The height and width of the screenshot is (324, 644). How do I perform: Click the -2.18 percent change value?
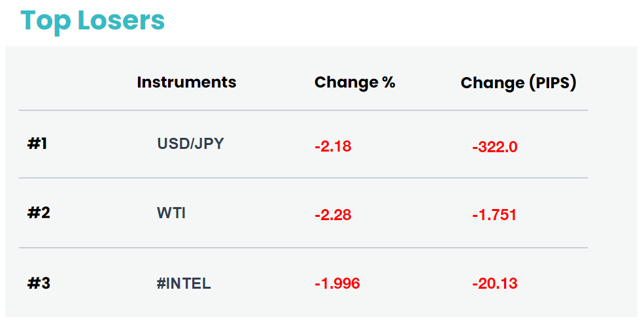pyautogui.click(x=333, y=146)
